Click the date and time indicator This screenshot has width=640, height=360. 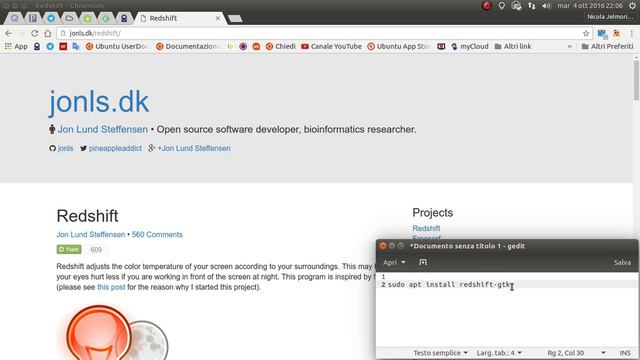click(590, 6)
